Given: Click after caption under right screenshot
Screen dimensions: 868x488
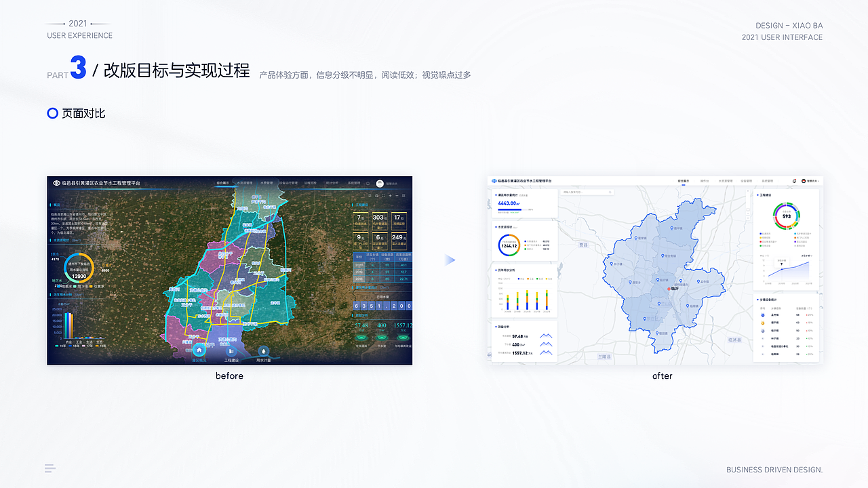Looking at the screenshot, I should point(663,375).
